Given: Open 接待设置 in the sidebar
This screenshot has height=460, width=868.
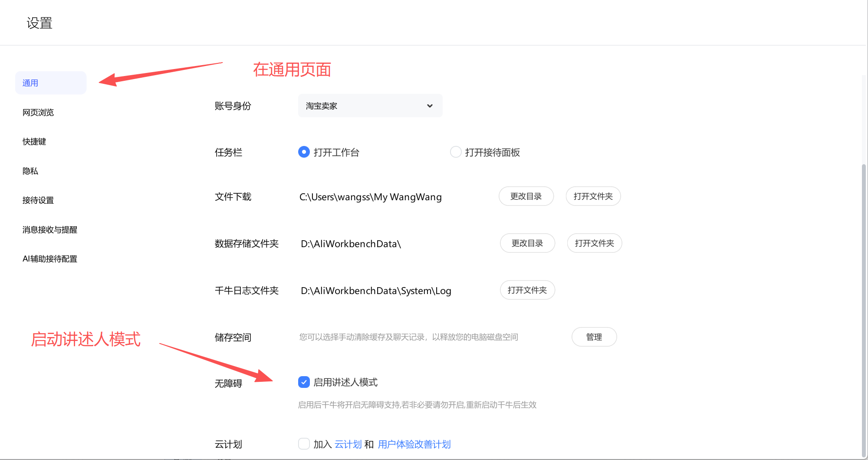Looking at the screenshot, I should 38,200.
